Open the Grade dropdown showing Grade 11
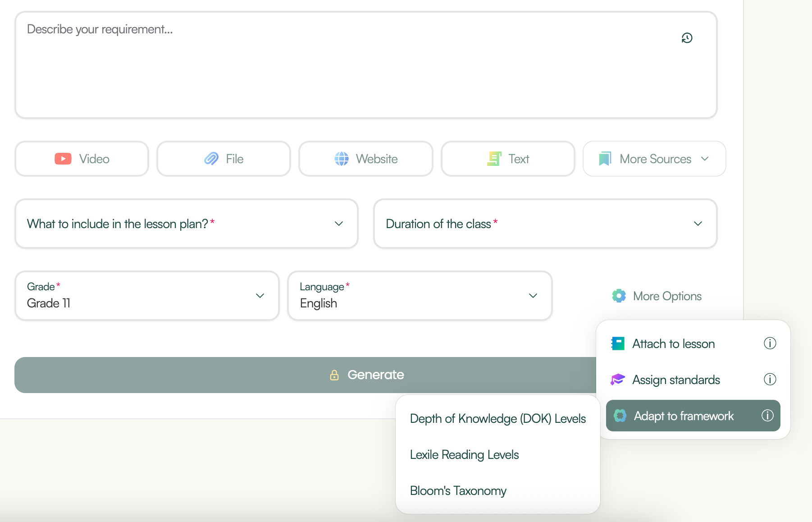This screenshot has width=812, height=522. tap(147, 296)
